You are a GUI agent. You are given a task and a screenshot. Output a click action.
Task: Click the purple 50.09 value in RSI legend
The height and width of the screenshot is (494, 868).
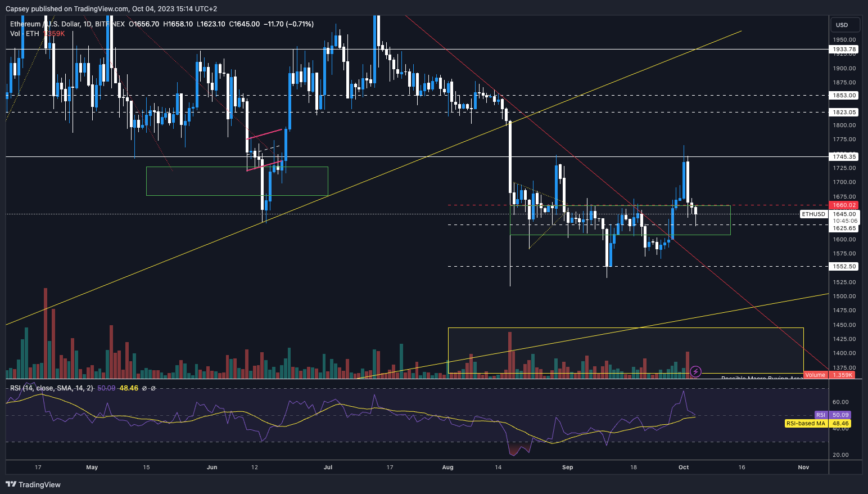tap(106, 388)
